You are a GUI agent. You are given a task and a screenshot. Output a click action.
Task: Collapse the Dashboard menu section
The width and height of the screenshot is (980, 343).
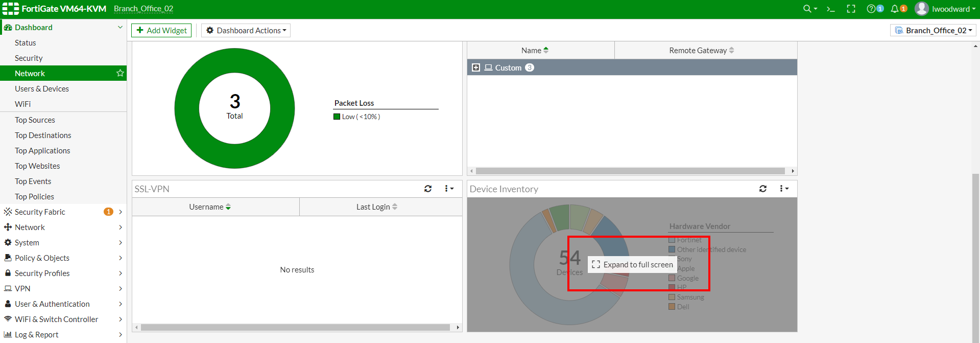coord(120,27)
